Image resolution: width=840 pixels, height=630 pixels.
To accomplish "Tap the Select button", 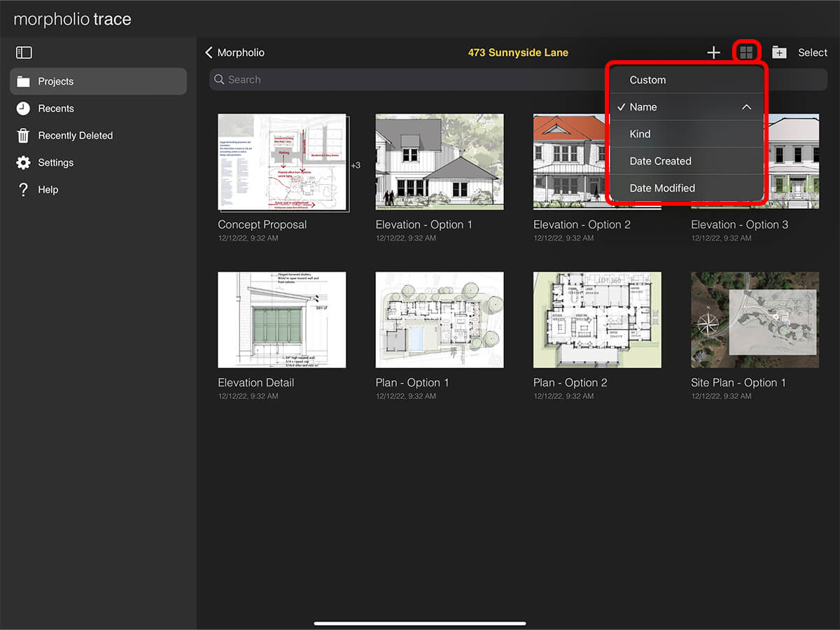I will coord(813,52).
